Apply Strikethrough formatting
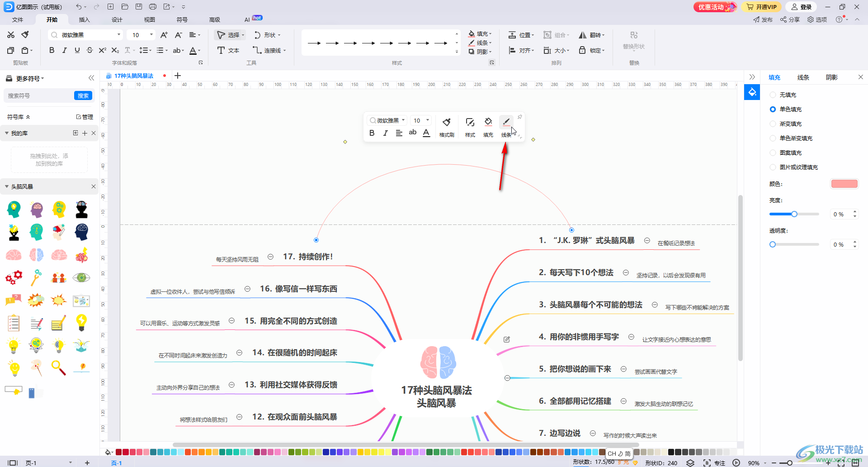 pos(90,50)
